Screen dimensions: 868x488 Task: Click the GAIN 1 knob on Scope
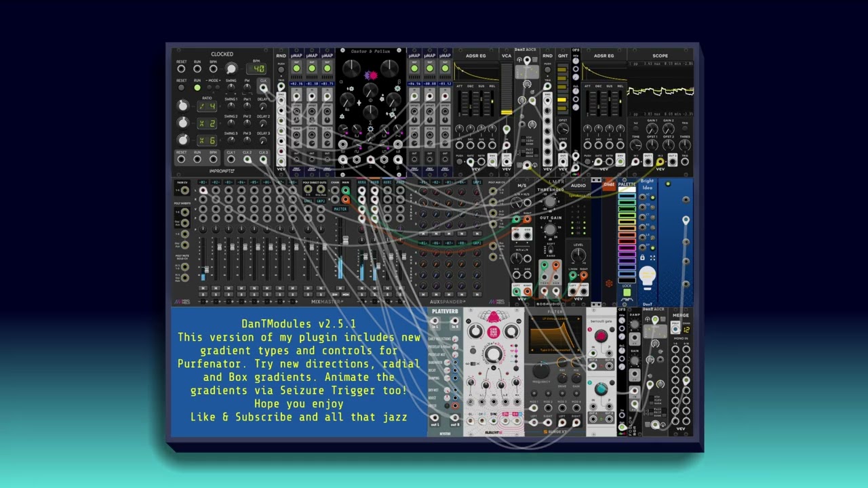coord(652,128)
